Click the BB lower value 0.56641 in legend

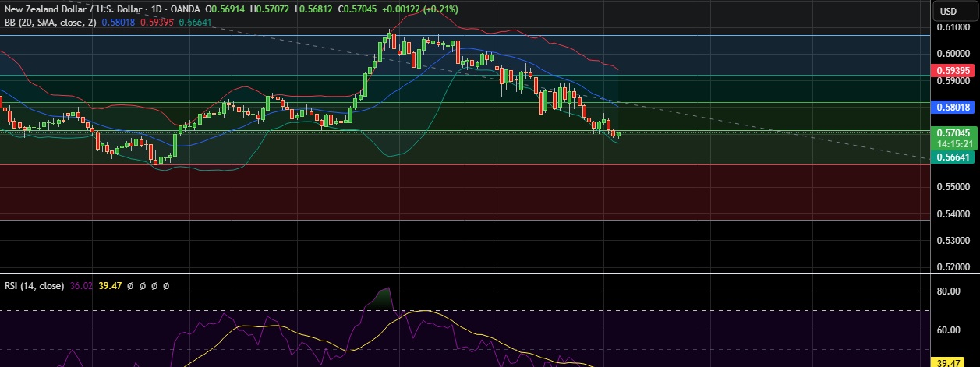coord(194,23)
